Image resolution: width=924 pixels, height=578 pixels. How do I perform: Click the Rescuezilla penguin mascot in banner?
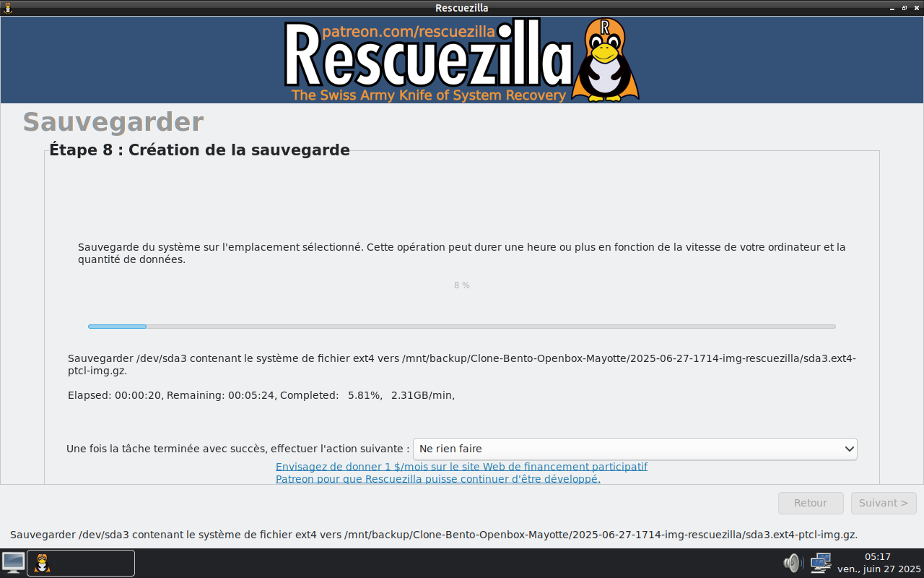605,61
